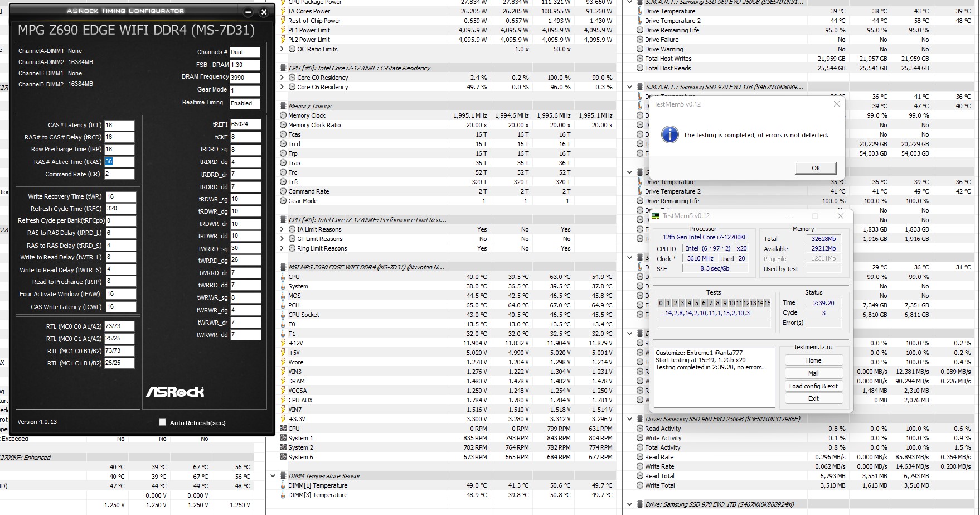Select the circle icon beside Total Host Writes
This screenshot has width=980, height=515.
[640, 59]
